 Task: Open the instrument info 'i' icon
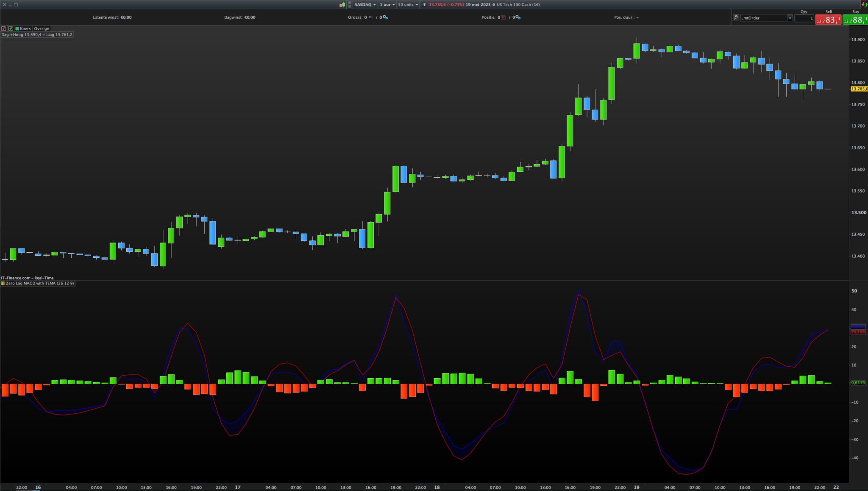click(x=424, y=5)
